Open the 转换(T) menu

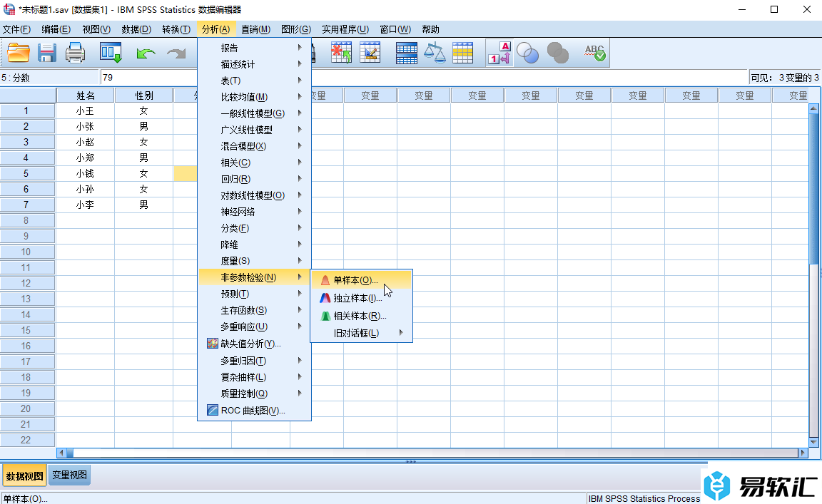click(x=176, y=29)
